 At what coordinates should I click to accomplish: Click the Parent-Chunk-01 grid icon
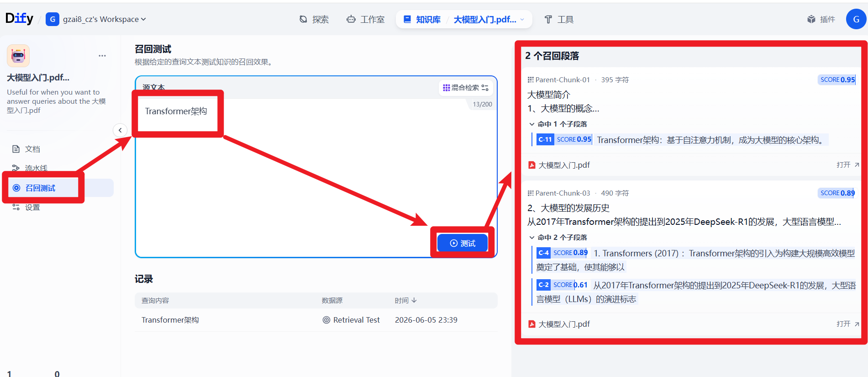coord(531,80)
